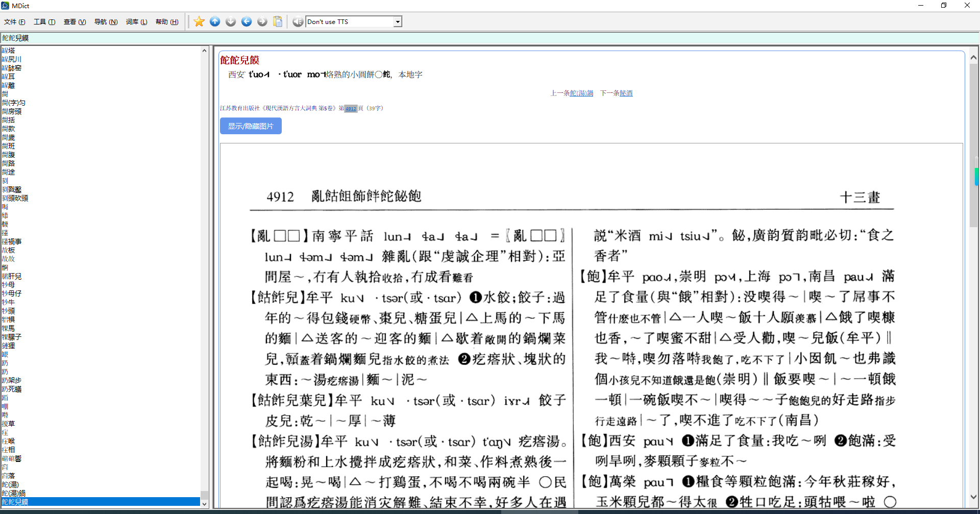The height and width of the screenshot is (514, 980).
Task: Open the 词库 (L) menu
Action: point(136,22)
